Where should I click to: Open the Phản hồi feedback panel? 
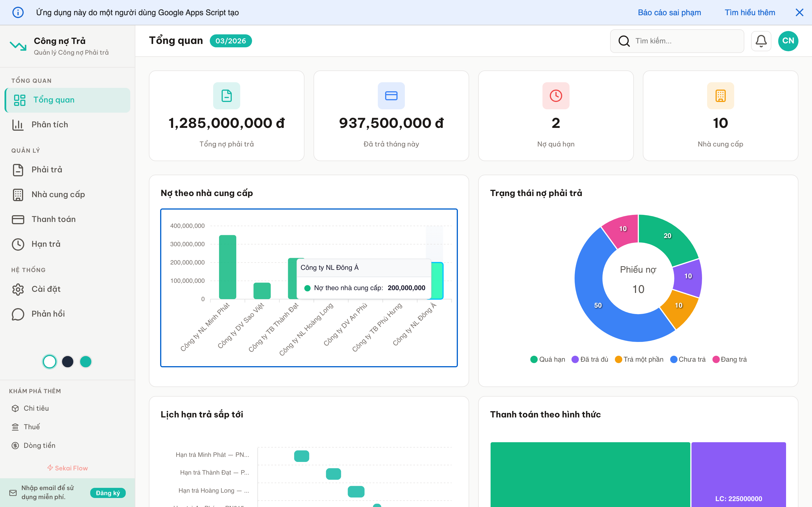click(x=47, y=314)
